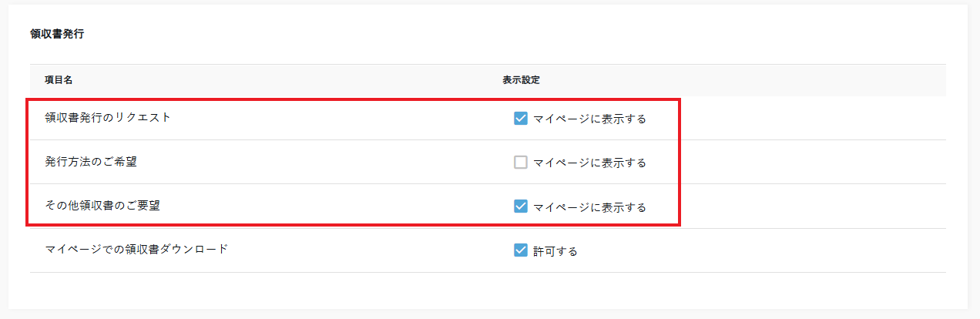Click blank right end of the table header row
Viewport: 980px width, 319px height.
pos(847,80)
